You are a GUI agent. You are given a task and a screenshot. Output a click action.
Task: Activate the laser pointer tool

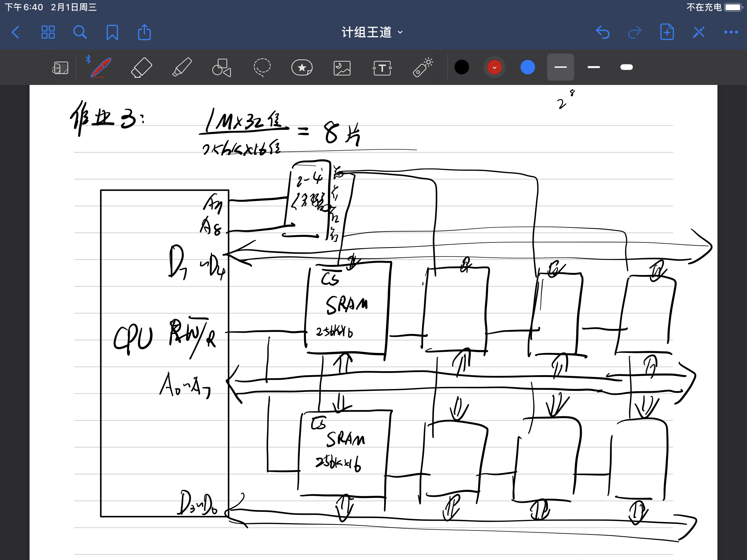(x=422, y=67)
